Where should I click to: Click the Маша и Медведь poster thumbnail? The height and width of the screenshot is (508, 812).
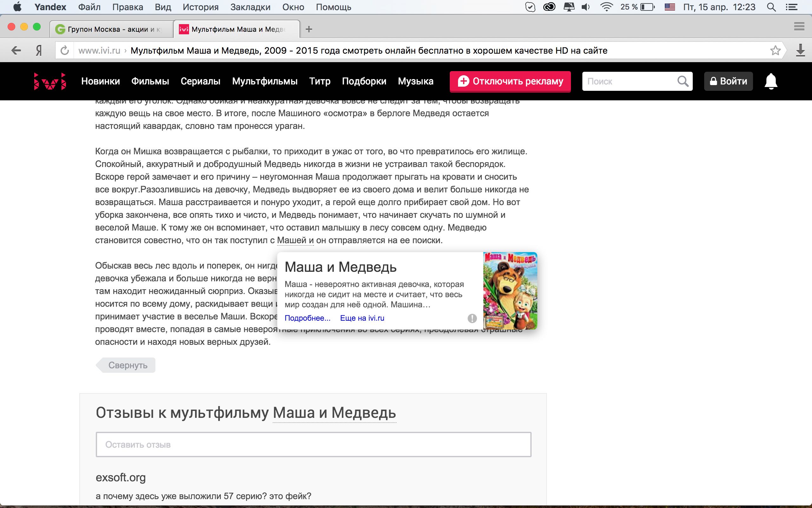[x=510, y=291]
